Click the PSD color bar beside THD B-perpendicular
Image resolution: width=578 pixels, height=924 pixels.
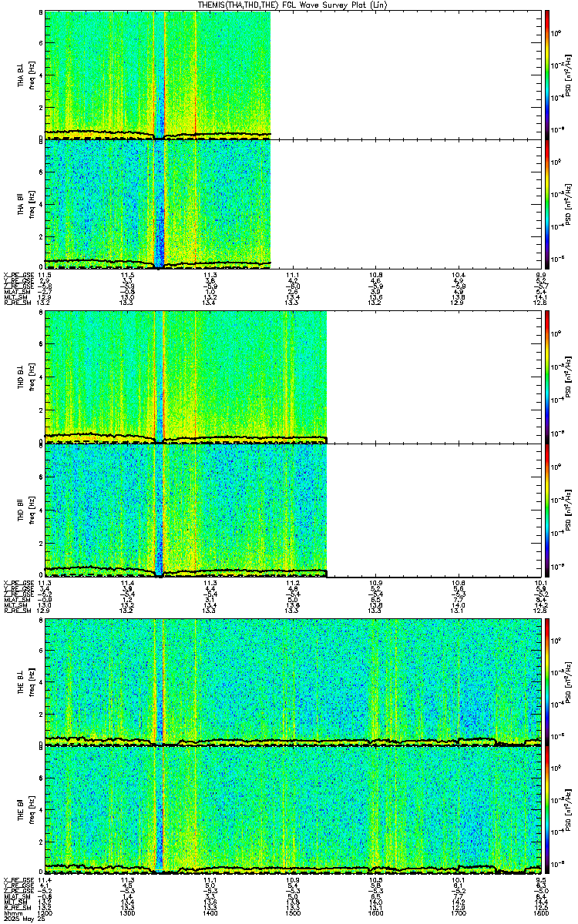tap(547, 376)
